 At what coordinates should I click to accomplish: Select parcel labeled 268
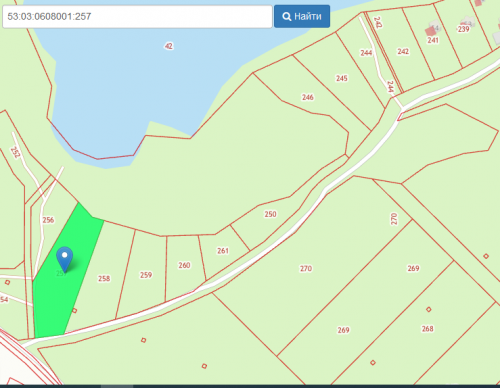[x=428, y=329]
